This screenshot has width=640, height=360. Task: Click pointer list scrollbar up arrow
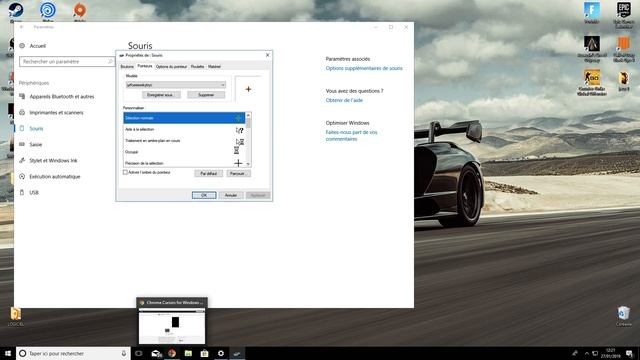(248, 115)
